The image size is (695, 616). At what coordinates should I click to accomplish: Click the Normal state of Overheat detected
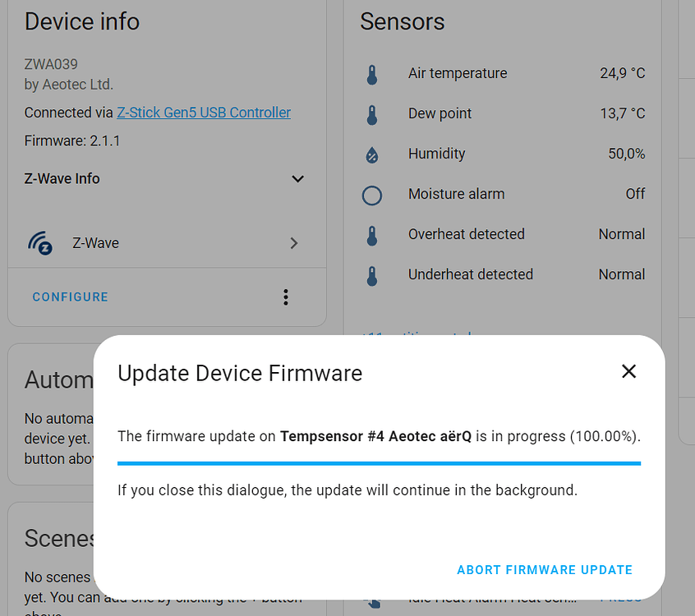[x=621, y=234]
